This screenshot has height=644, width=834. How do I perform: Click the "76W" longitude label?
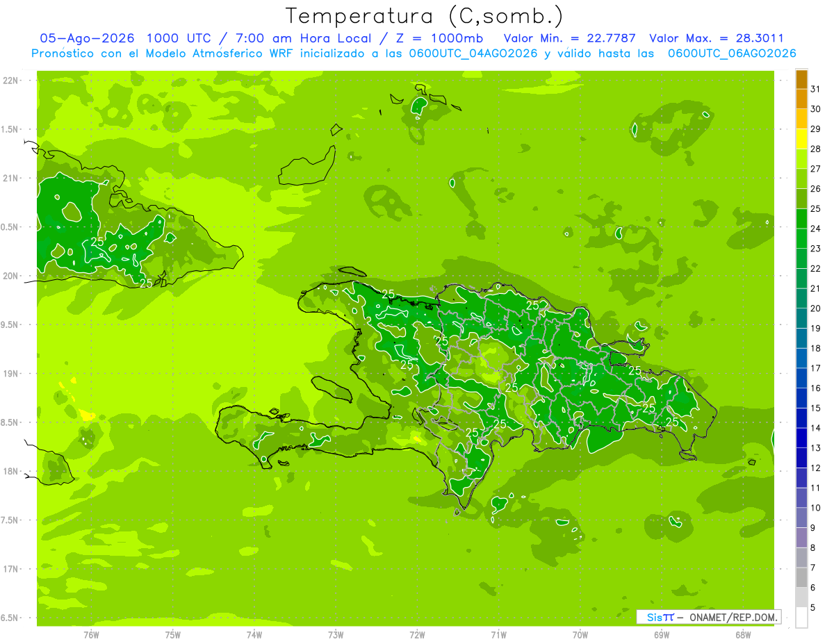point(91,634)
